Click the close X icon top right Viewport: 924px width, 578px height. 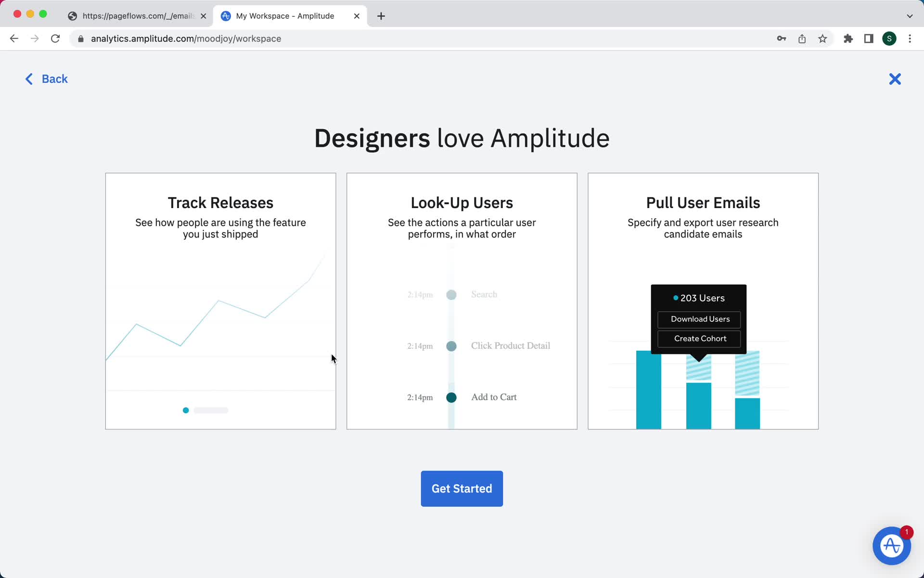click(x=896, y=79)
